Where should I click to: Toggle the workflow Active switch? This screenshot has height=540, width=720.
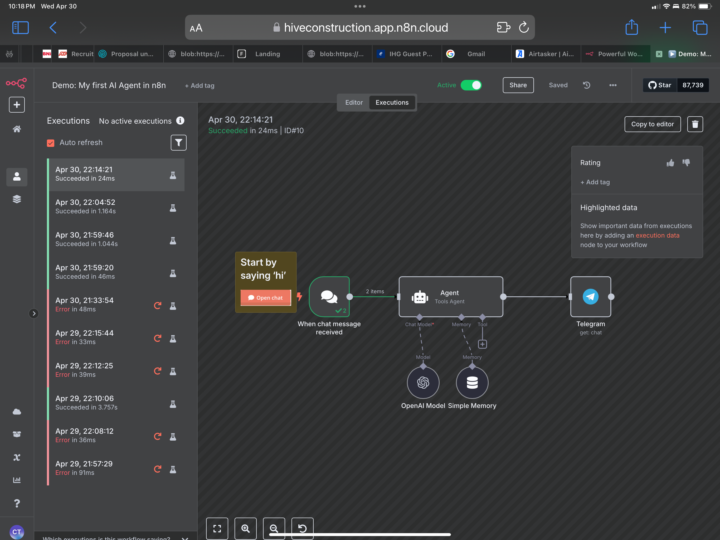tap(470, 85)
